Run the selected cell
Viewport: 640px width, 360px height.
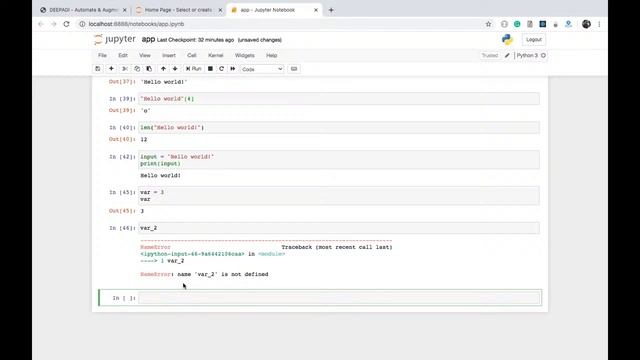coord(193,69)
